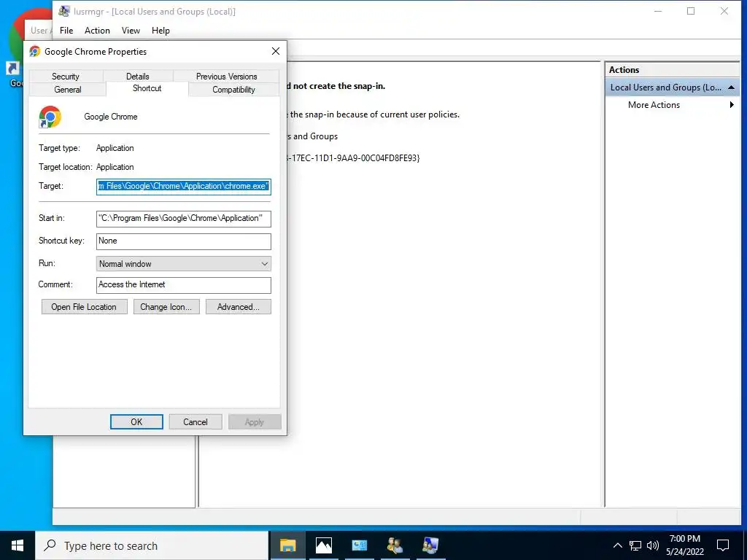
Task: Open the File menu in lusrmgr
Action: coord(66,31)
